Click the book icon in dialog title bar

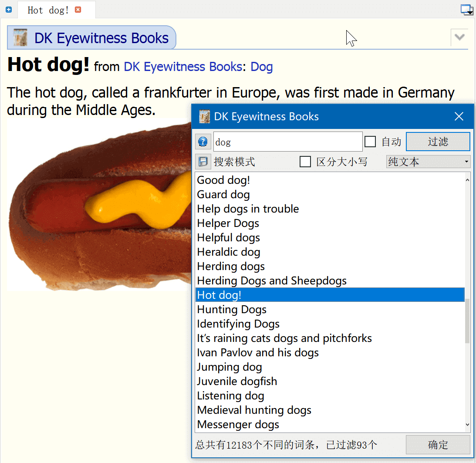(205, 116)
